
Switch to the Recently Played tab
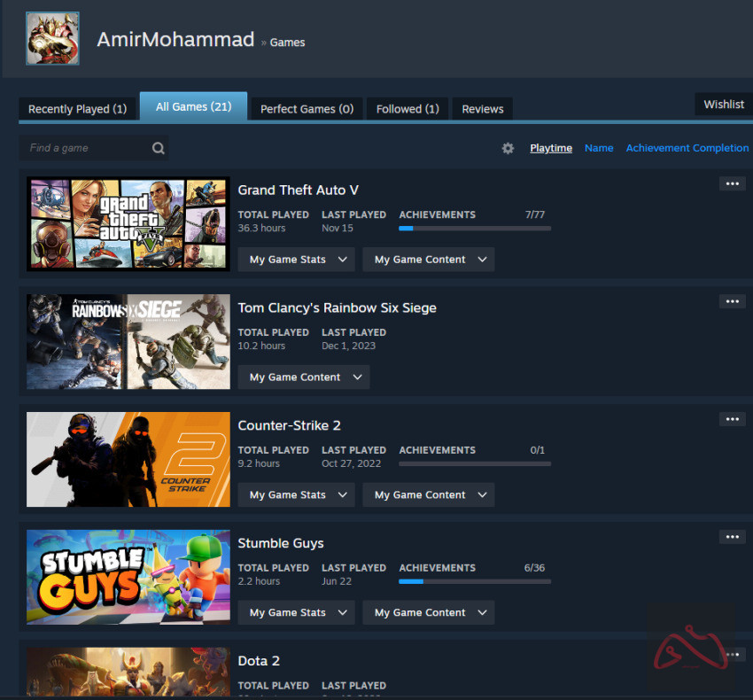pos(77,109)
